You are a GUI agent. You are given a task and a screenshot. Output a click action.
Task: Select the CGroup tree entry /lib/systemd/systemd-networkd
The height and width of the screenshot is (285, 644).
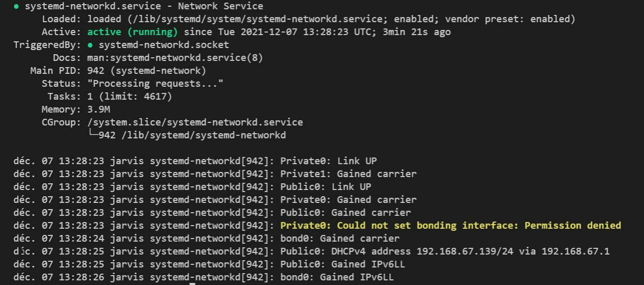203,135
